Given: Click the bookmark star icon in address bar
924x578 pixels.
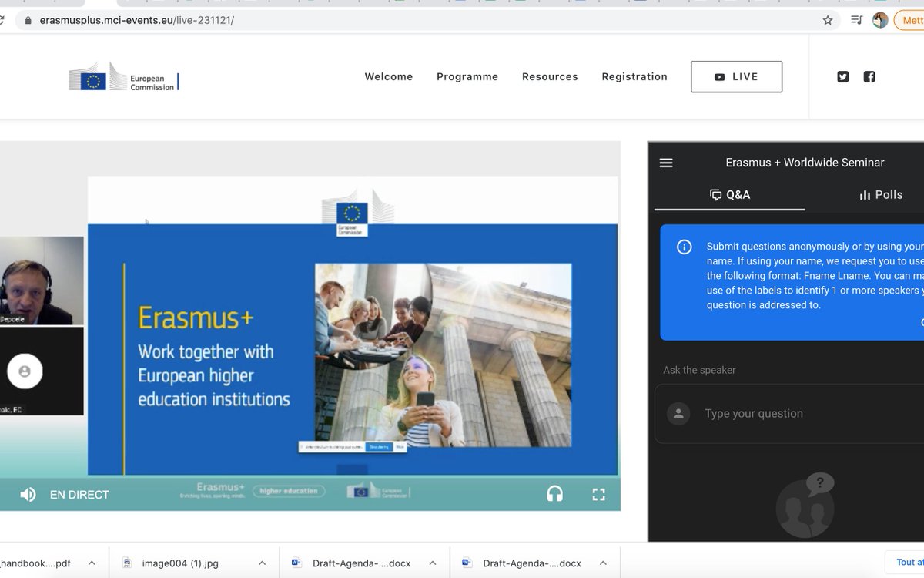Looking at the screenshot, I should [828, 20].
